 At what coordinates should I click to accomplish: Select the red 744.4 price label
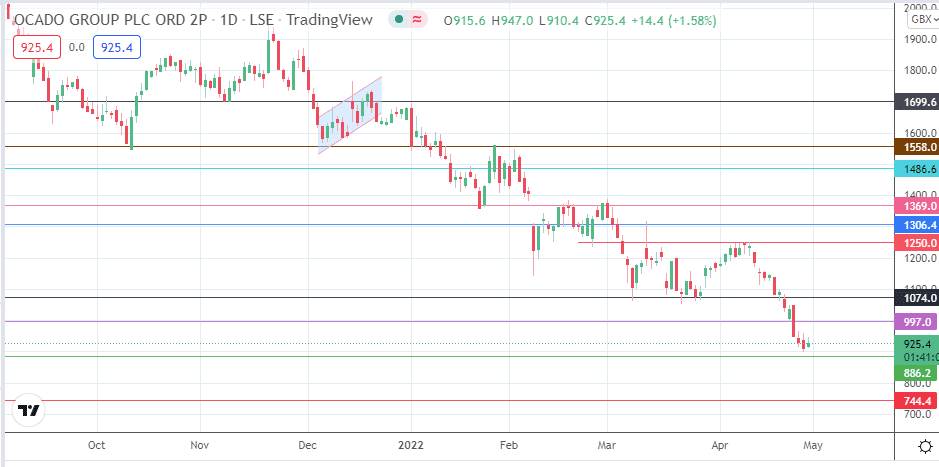tap(916, 401)
